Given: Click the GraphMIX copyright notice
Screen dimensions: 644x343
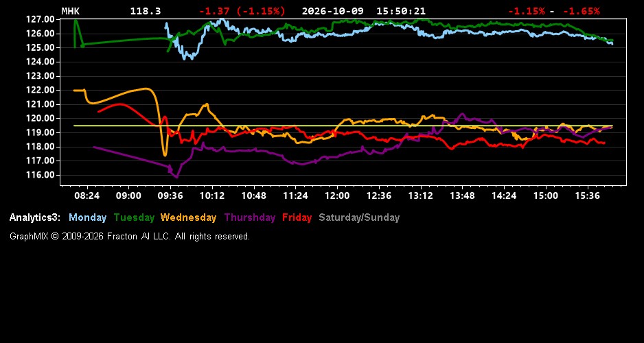Looking at the screenshot, I should pos(130,236).
